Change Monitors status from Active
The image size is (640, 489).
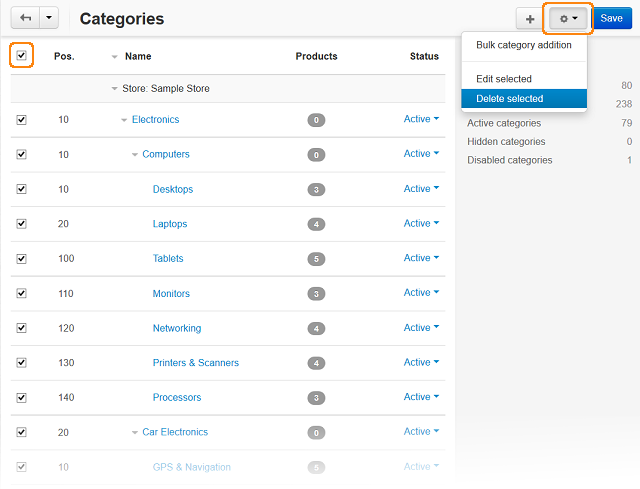421,293
